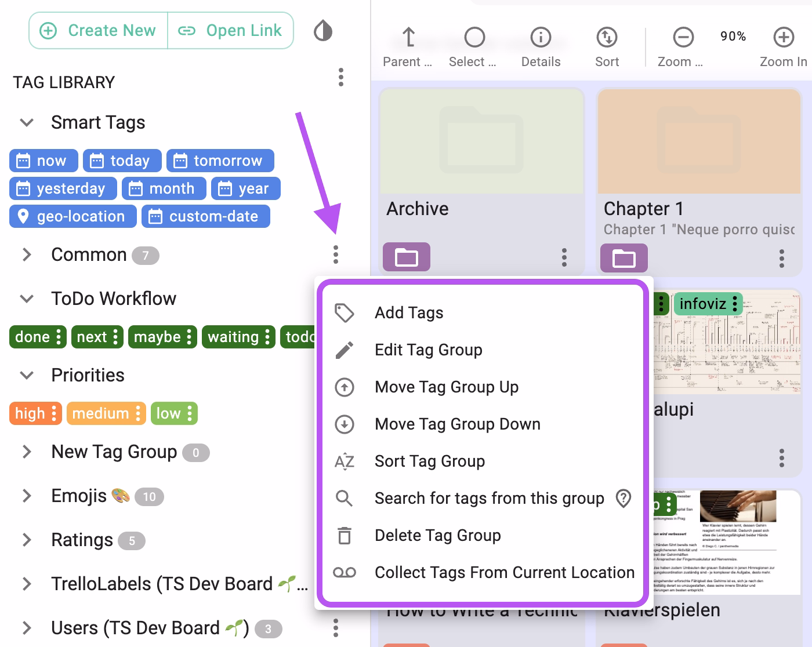Click the Zoom Out icon

point(683,38)
